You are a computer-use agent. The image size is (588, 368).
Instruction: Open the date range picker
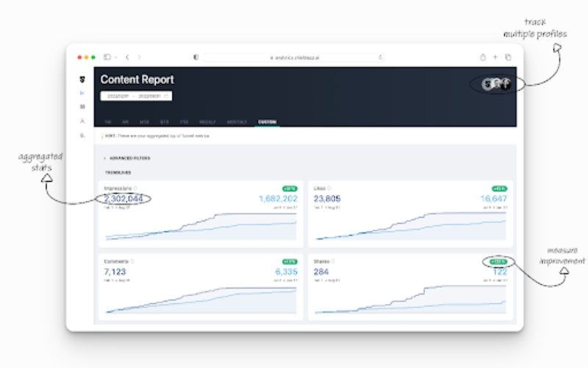click(x=136, y=96)
